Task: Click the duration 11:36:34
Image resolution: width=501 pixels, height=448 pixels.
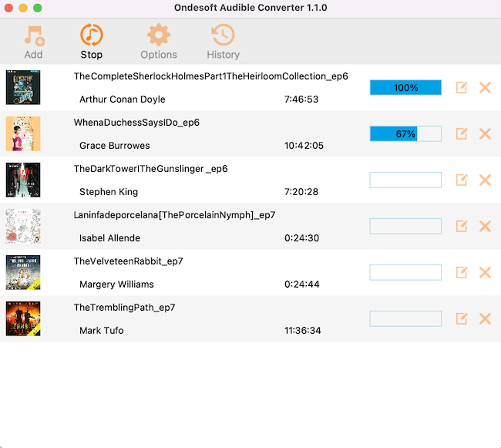Action: click(303, 330)
